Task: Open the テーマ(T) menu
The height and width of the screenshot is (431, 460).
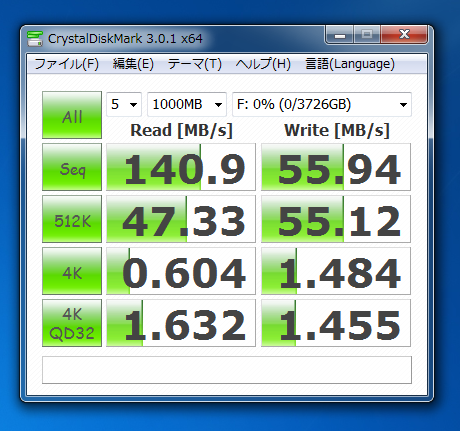Action: 195,64
